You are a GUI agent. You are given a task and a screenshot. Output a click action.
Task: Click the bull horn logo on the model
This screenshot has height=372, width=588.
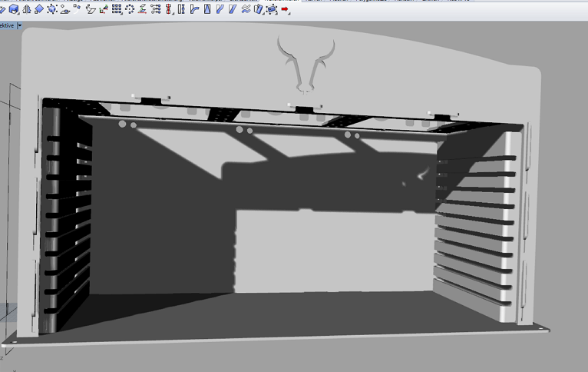point(307,61)
